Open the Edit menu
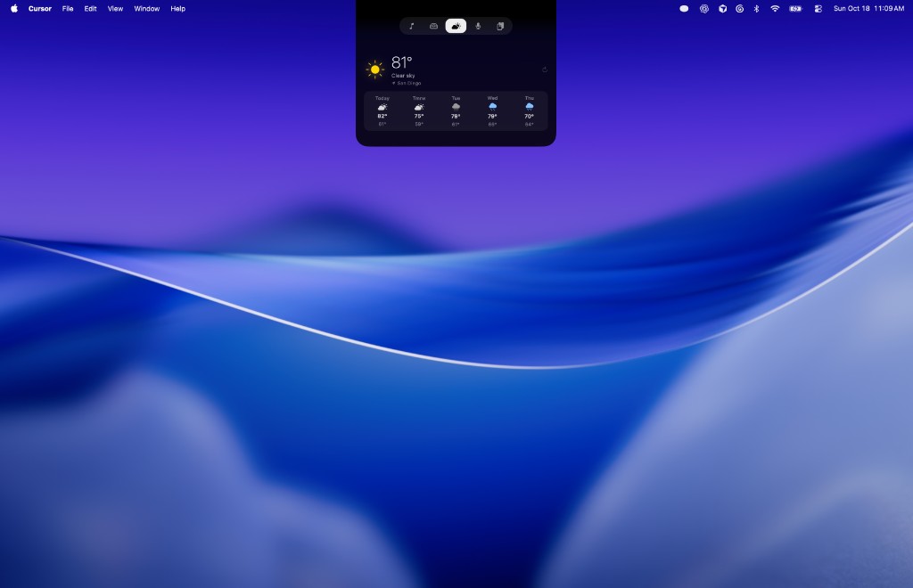This screenshot has width=913, height=588. pos(90,9)
